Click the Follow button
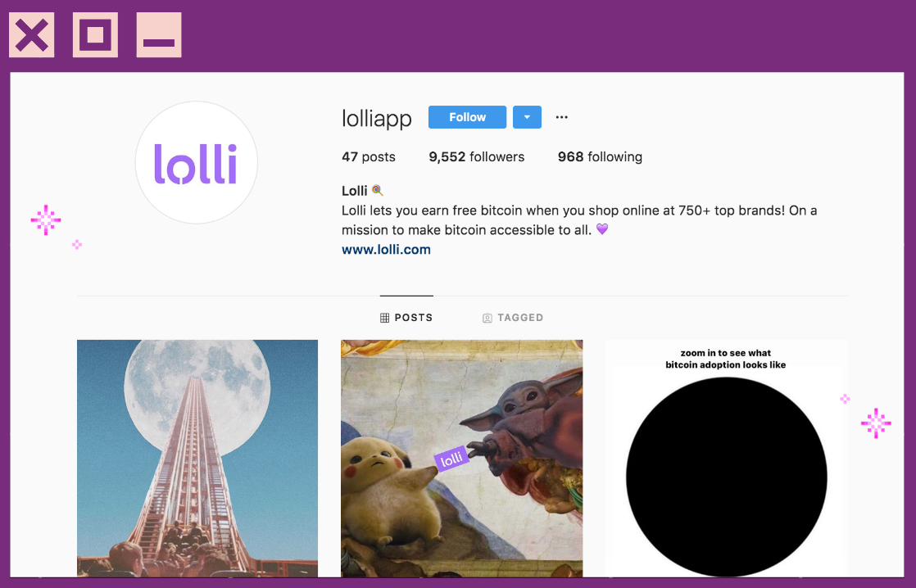This screenshot has height=588, width=916. point(467,117)
